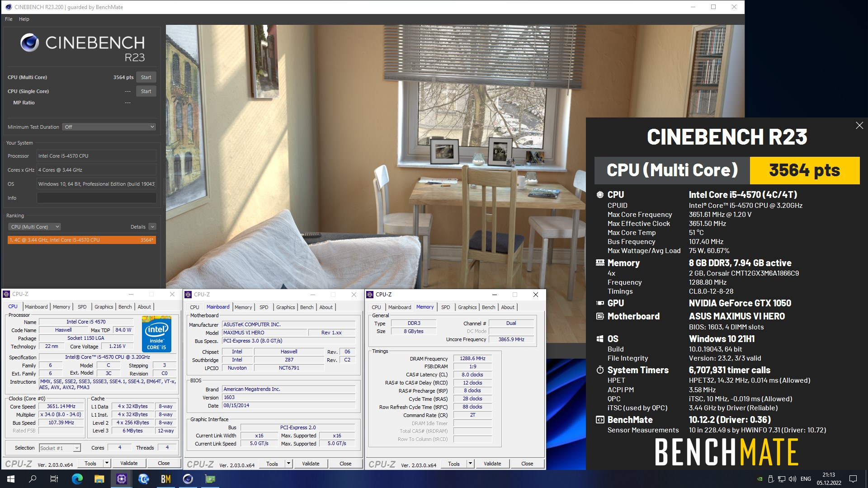
Task: Click the BIOS Version field 1603
Action: click(289, 398)
